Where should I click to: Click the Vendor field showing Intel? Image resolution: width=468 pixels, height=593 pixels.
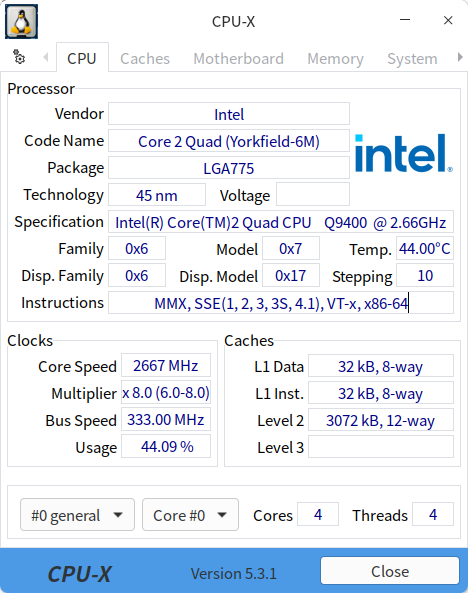tap(229, 114)
